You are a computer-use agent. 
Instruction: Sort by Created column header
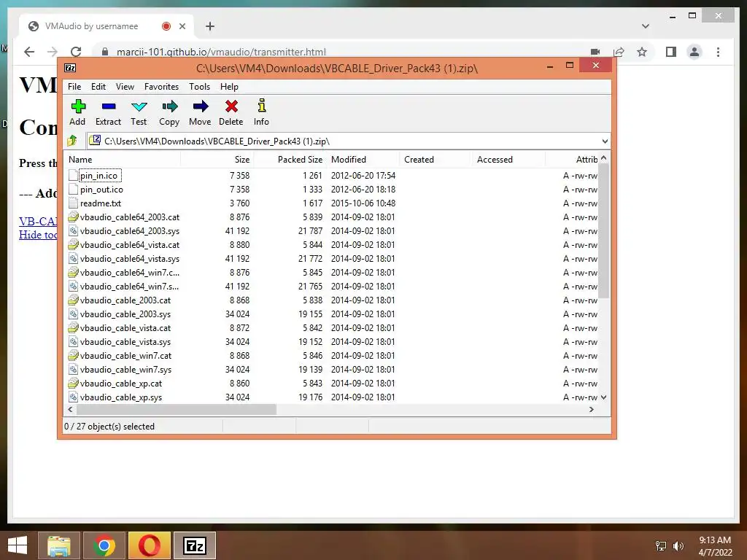coord(436,160)
